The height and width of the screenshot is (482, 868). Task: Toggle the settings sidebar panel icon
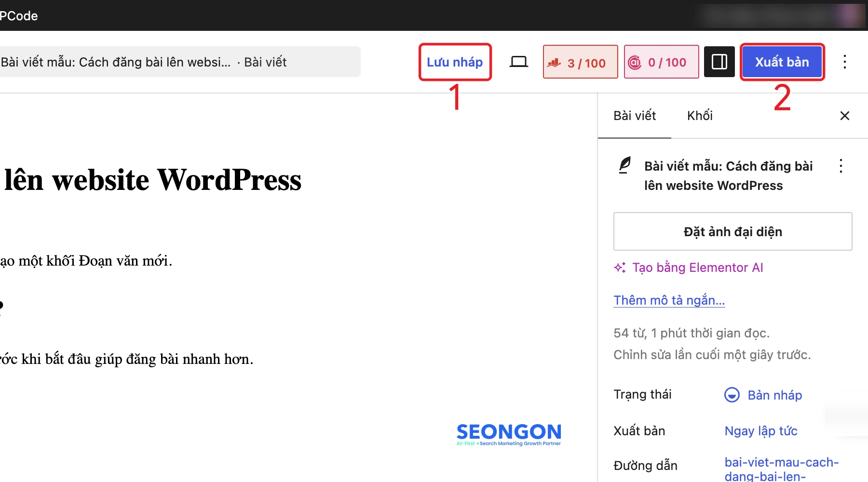(719, 62)
